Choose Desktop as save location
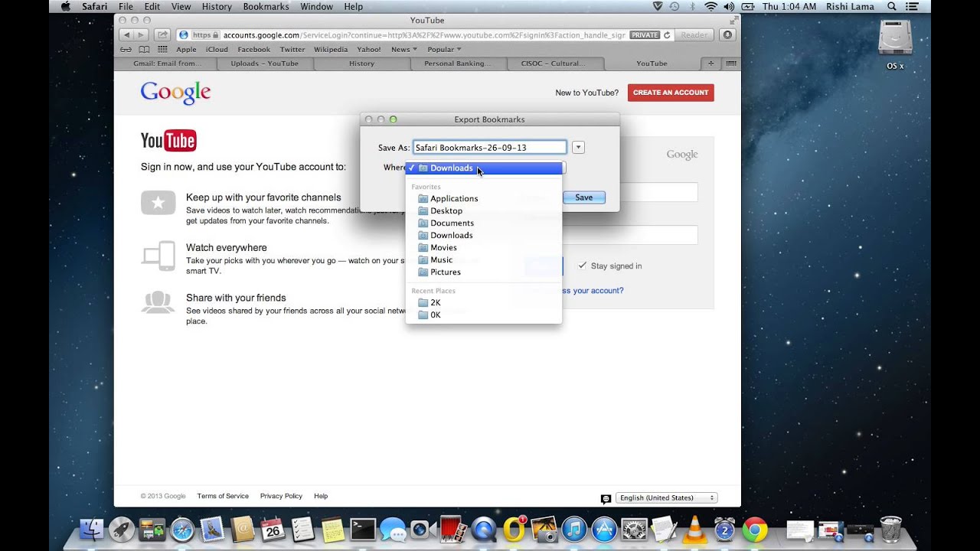 point(484,210)
